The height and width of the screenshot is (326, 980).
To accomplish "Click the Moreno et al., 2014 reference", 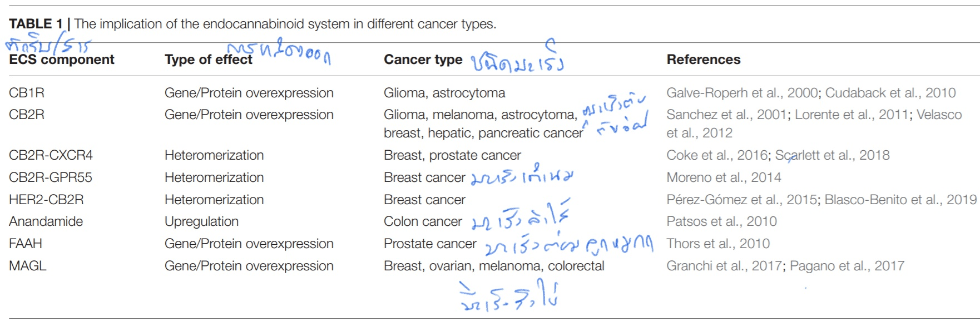I will pos(724,177).
